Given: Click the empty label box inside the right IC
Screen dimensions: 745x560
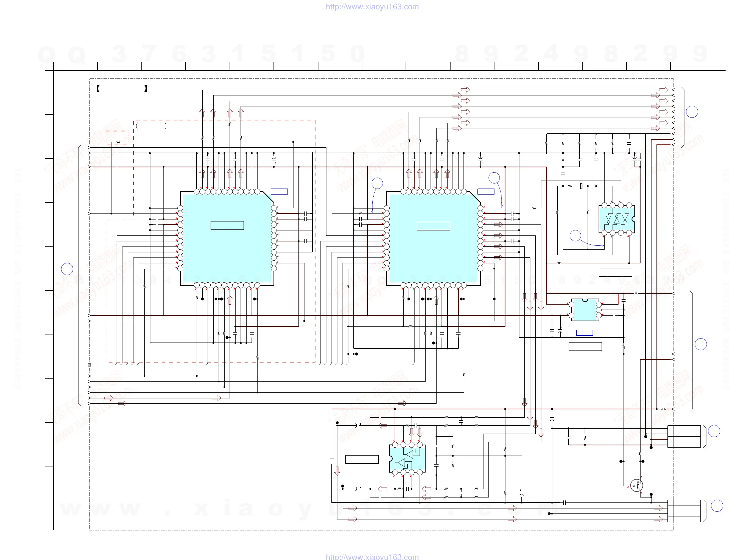Looking at the screenshot, I should [434, 226].
